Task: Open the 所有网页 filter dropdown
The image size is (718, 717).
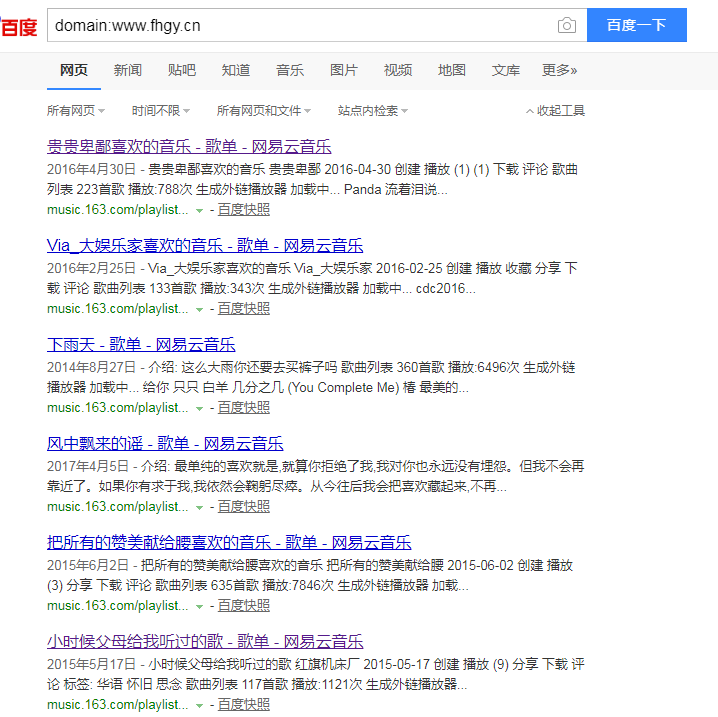Action: click(x=76, y=111)
